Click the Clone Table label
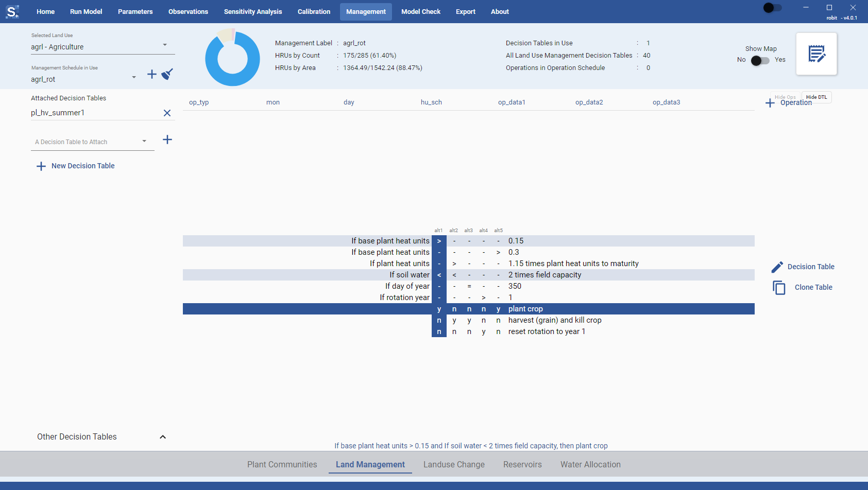The height and width of the screenshot is (490, 868). pos(813,287)
